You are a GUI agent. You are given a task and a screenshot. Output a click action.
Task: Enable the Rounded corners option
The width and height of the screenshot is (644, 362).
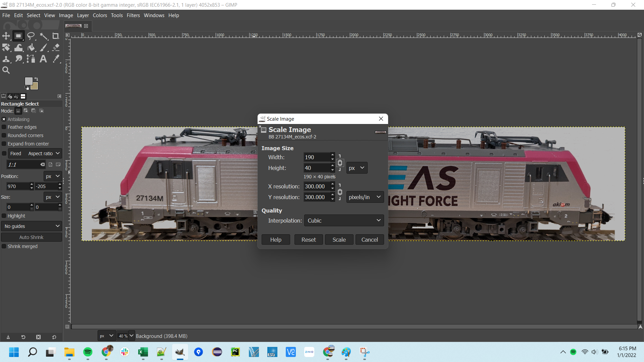pyautogui.click(x=4, y=135)
